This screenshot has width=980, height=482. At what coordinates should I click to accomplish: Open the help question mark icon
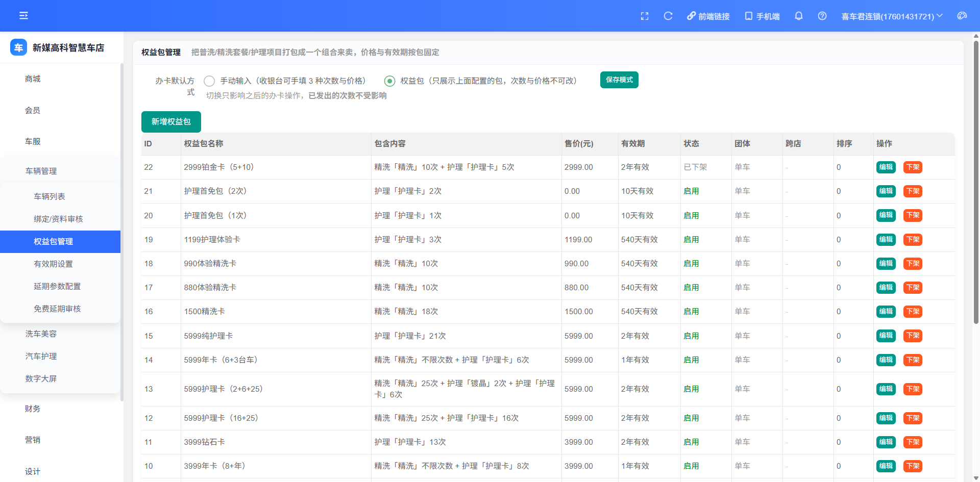tap(822, 16)
